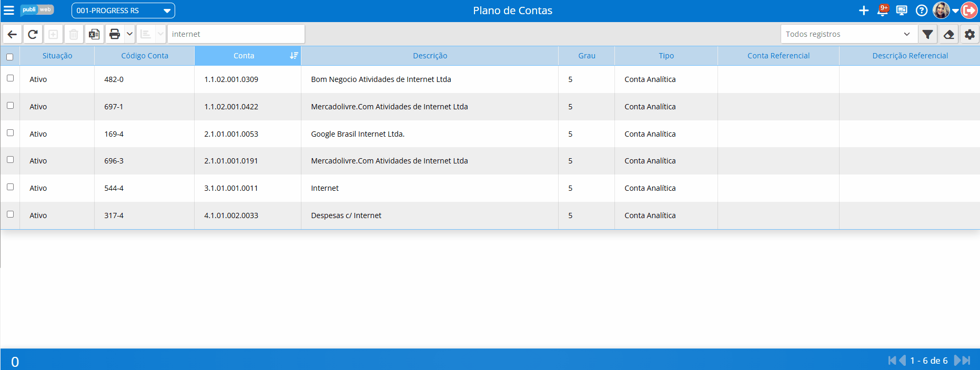
Task: Open the notifications bell
Action: click(x=883, y=11)
